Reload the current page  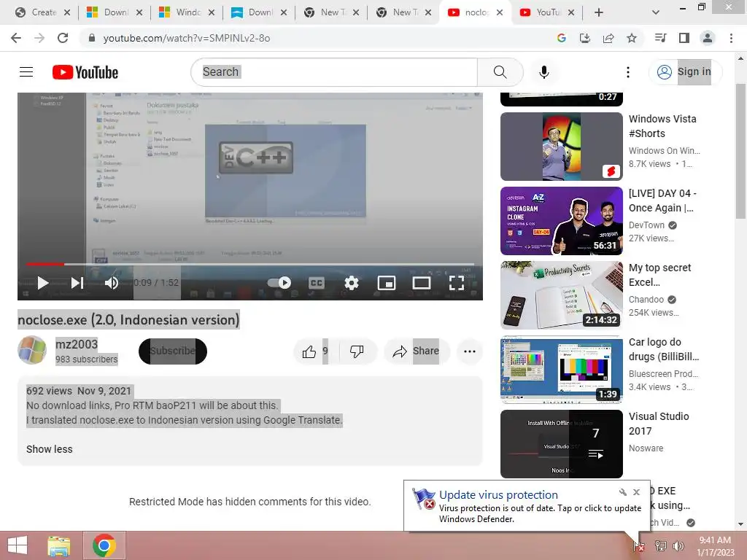tap(63, 38)
